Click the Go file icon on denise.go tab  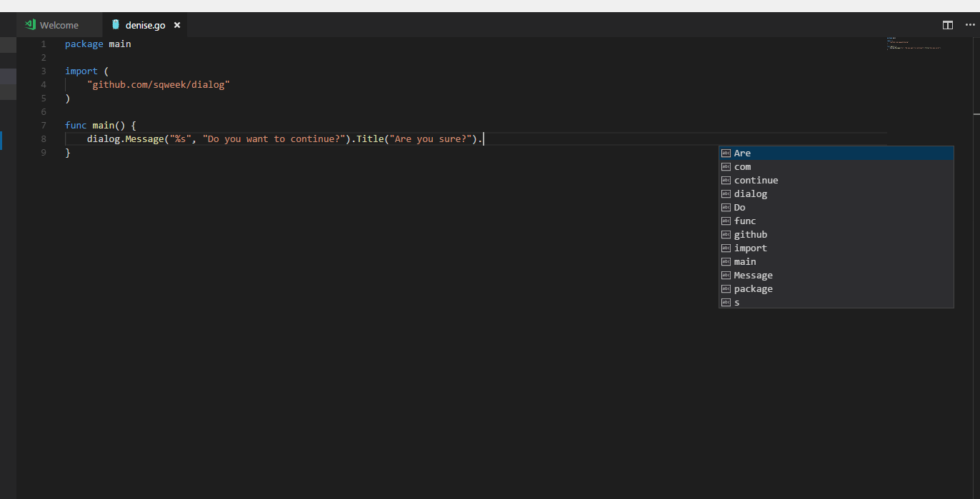[x=116, y=25]
